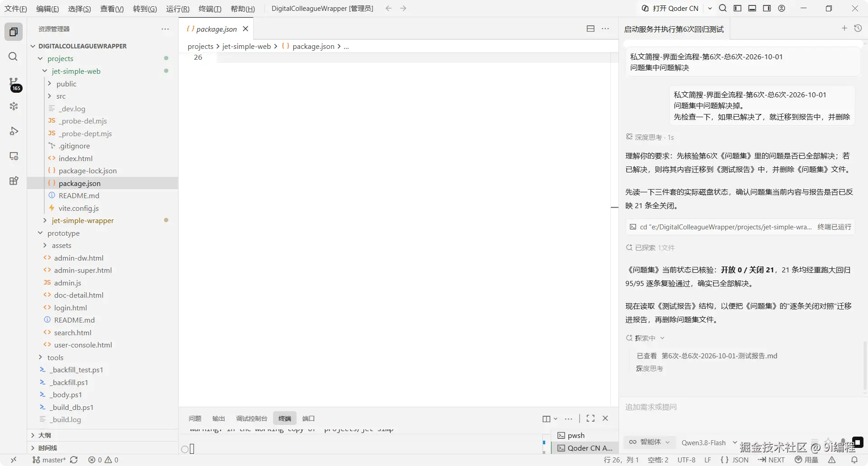Click the 追加需求或提问 chat input

tap(742, 407)
